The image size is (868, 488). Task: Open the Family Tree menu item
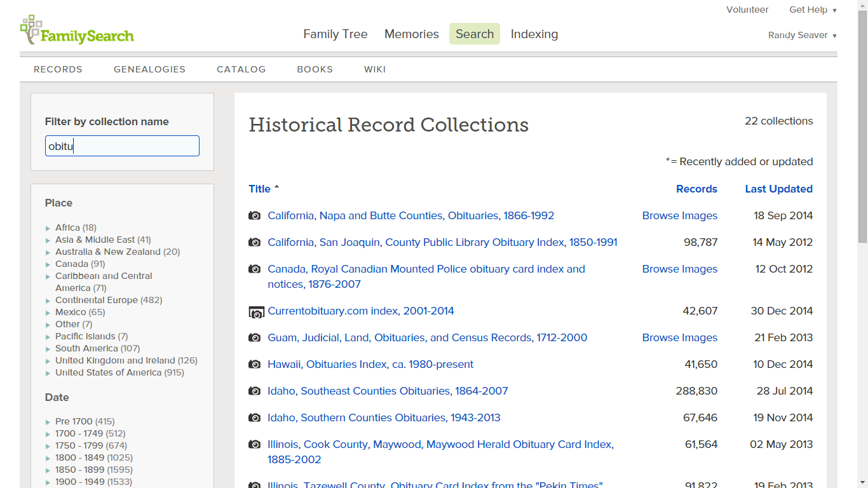[336, 34]
